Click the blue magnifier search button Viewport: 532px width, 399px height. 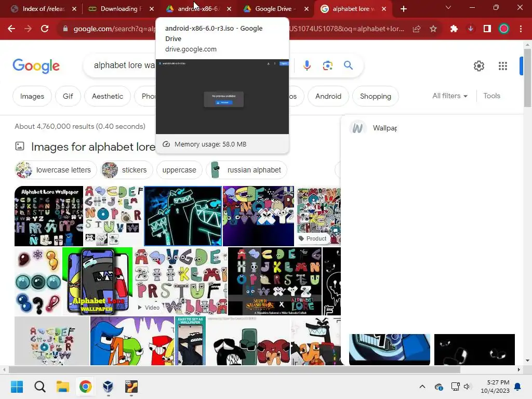point(348,65)
